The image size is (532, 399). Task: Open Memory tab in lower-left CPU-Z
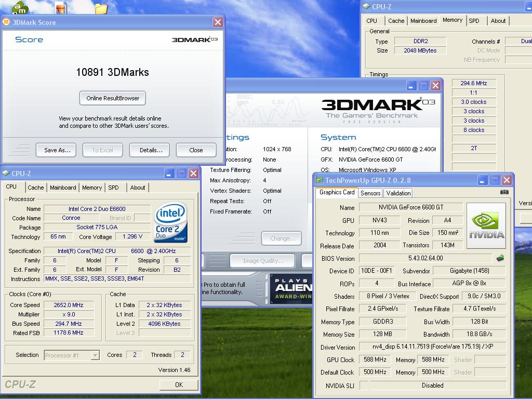[92, 188]
